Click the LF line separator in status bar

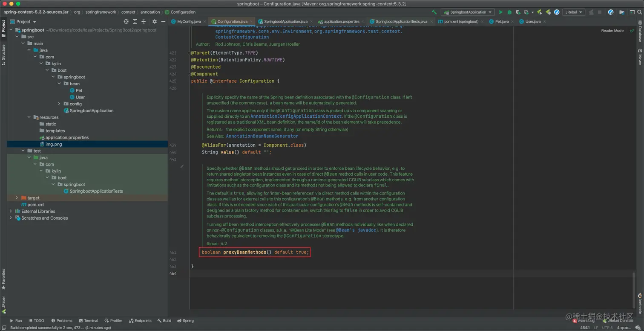click(596, 328)
